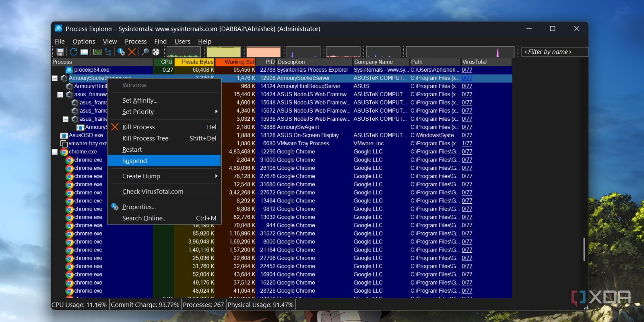644x322 pixels.
Task: Click the "Commit Charge: 93.72%" status entry
Action: (145, 305)
